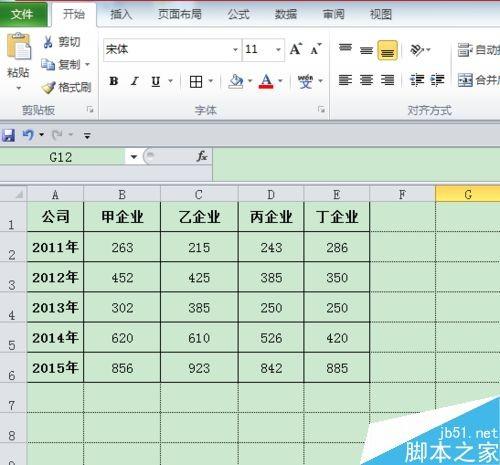This screenshot has width=500, height=465.
Task: Open the 公式 ribbon tab
Action: point(238,14)
